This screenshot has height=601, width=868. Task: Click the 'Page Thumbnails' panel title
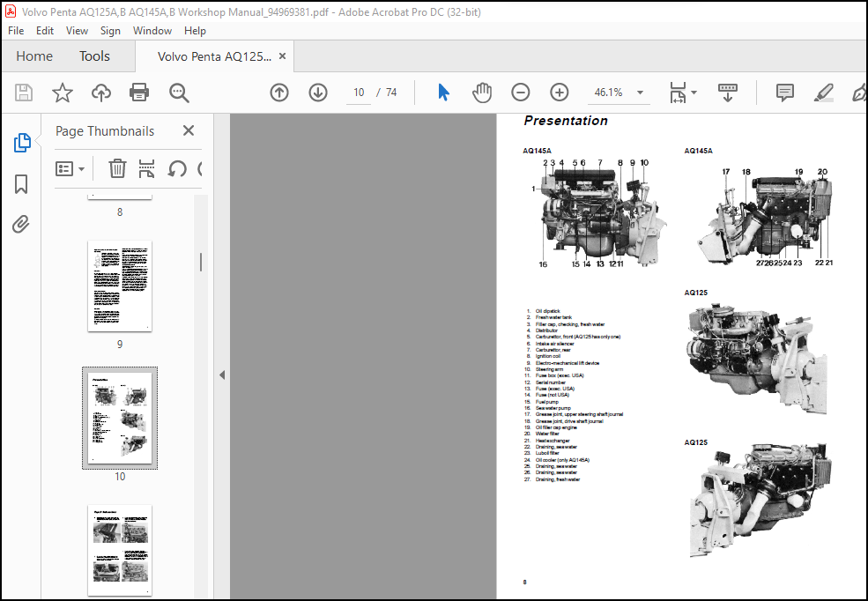(105, 131)
